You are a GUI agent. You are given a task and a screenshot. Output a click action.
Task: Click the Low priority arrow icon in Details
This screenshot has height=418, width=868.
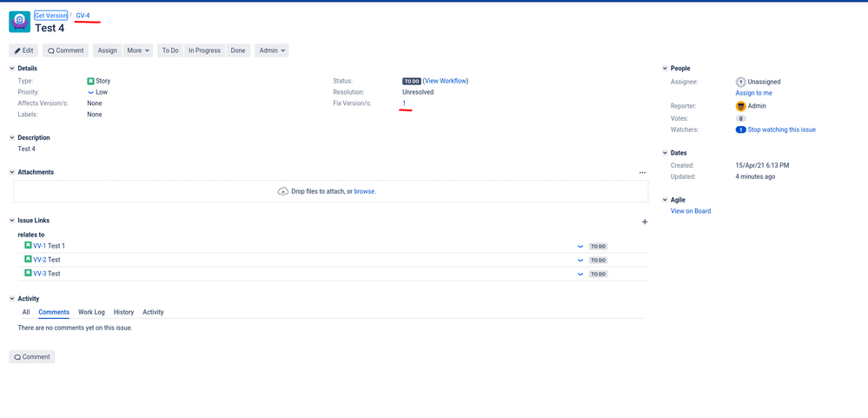[x=90, y=92]
